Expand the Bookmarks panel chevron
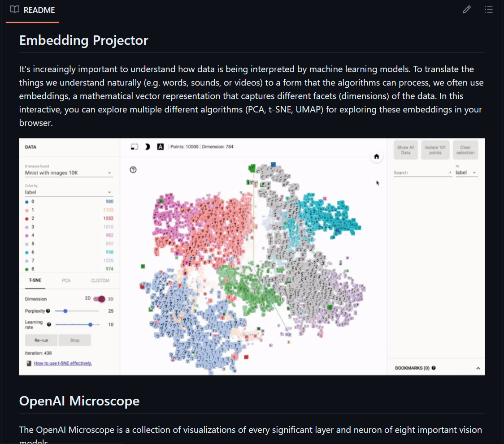The height and width of the screenshot is (444, 504). [478, 368]
